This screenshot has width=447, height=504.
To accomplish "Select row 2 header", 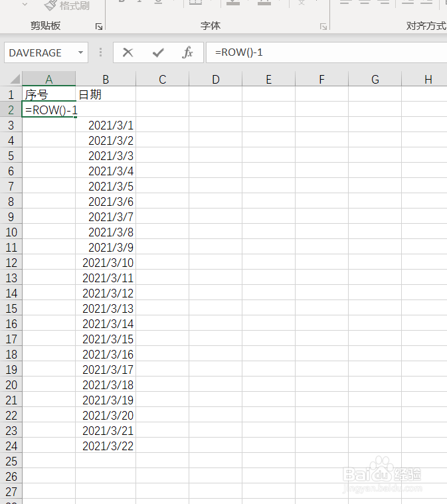I will tap(11, 110).
